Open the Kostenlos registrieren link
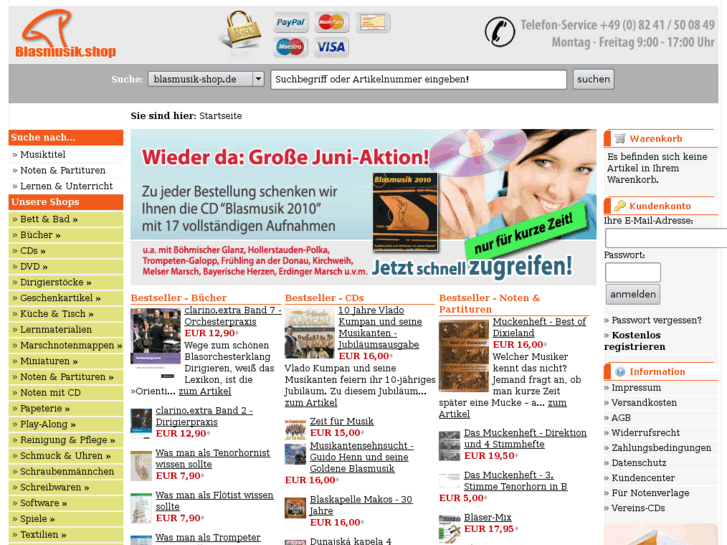 (635, 341)
